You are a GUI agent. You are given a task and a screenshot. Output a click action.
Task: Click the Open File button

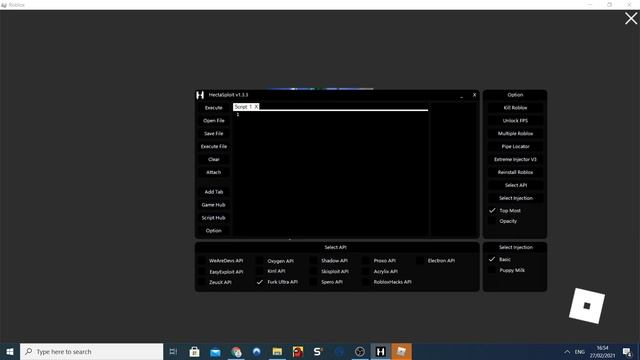(213, 121)
